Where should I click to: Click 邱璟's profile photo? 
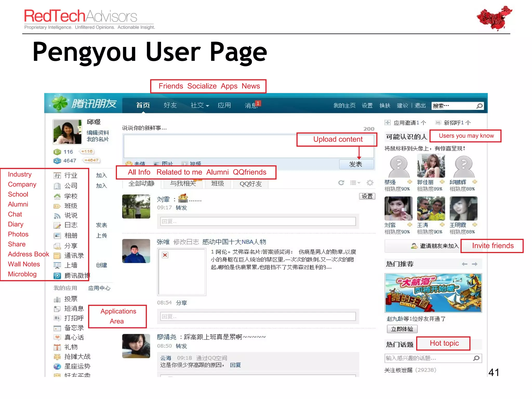pyautogui.click(x=67, y=132)
